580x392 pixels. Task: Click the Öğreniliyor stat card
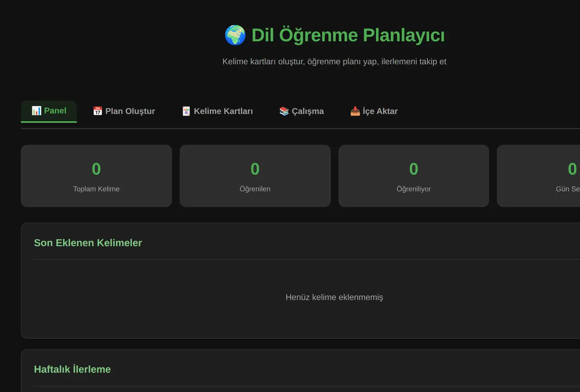click(x=414, y=176)
